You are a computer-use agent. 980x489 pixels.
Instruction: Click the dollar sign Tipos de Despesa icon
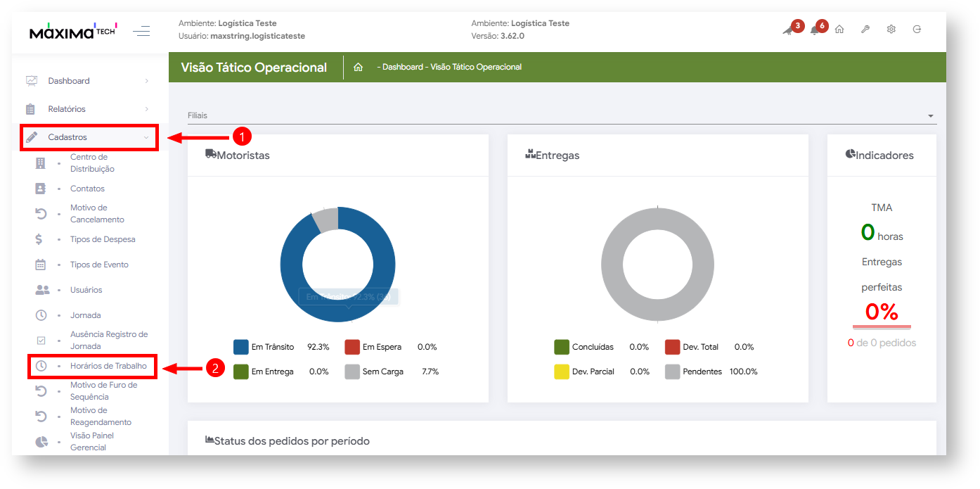click(x=39, y=239)
